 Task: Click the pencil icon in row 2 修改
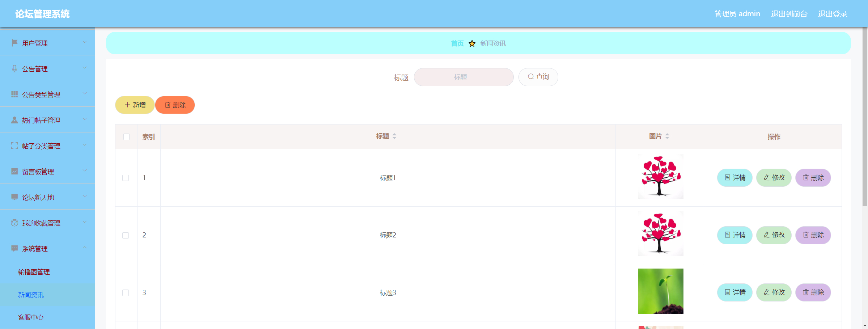[x=767, y=235]
